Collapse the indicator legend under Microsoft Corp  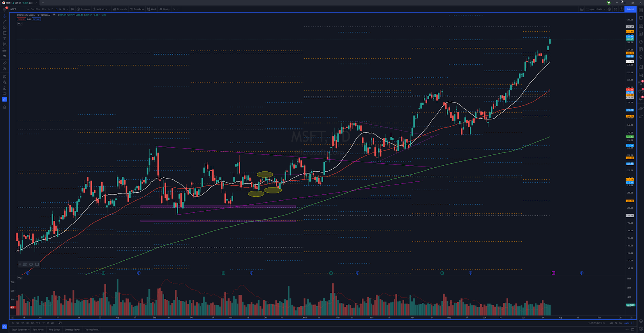(x=19, y=23)
